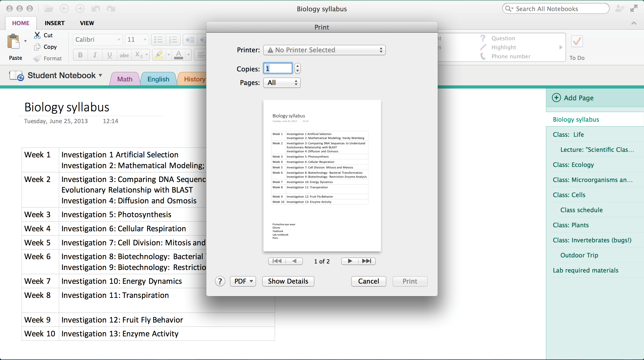This screenshot has height=360, width=644.
Task: Open the Printer selection dropdown
Action: point(324,50)
